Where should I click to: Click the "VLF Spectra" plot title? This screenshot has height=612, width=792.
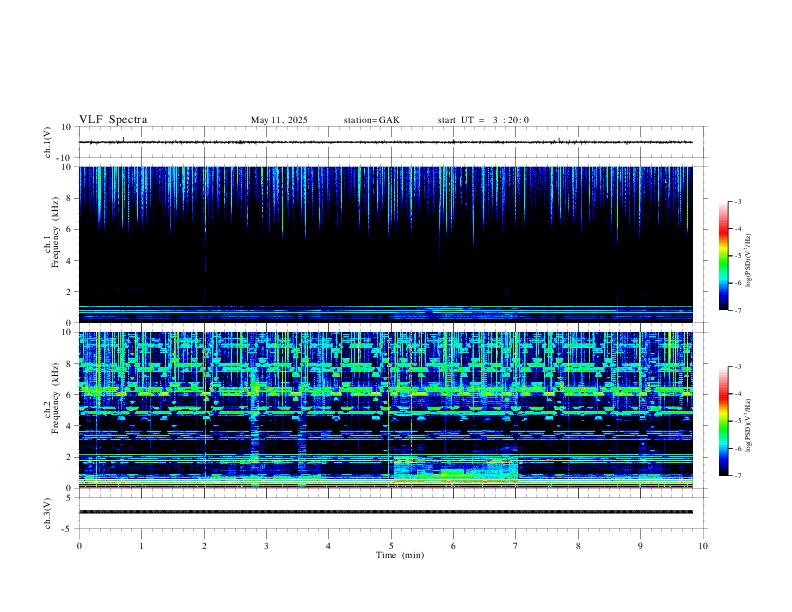click(113, 120)
